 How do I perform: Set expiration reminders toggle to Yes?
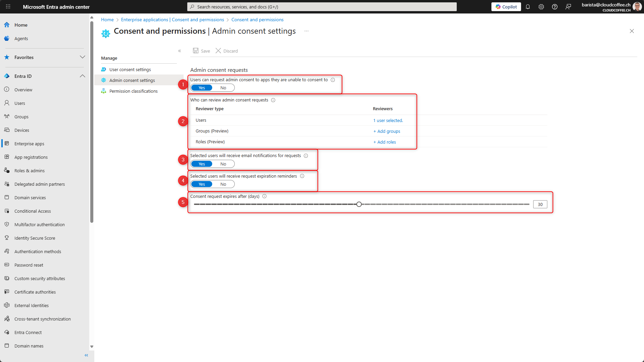[202, 184]
